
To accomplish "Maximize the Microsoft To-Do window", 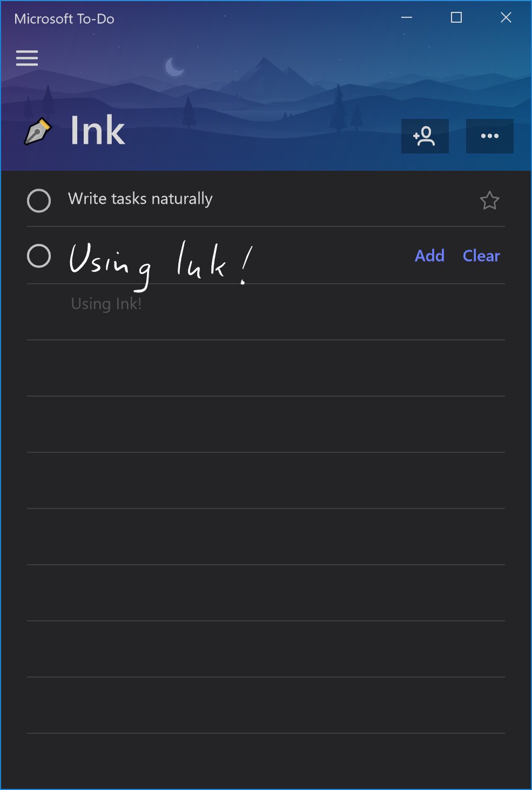I will pos(456,18).
